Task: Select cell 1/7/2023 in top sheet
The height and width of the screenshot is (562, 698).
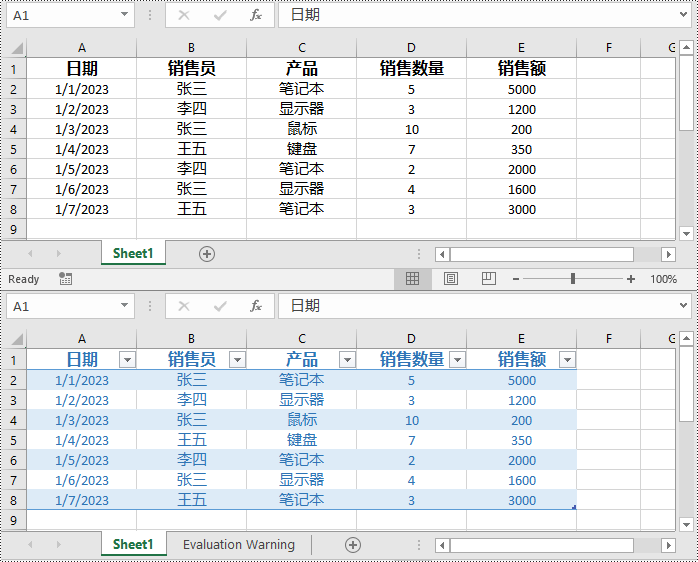Action: [x=81, y=209]
